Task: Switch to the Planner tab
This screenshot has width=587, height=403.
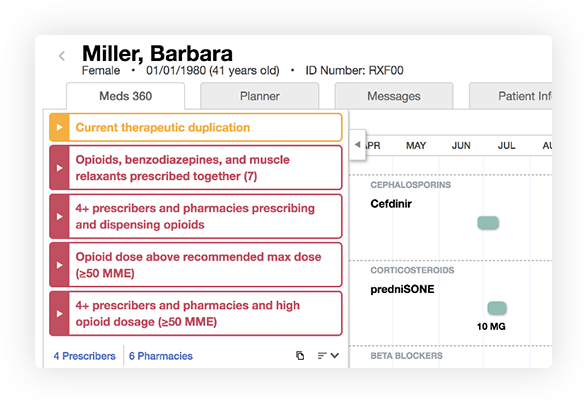Action: pos(260,96)
